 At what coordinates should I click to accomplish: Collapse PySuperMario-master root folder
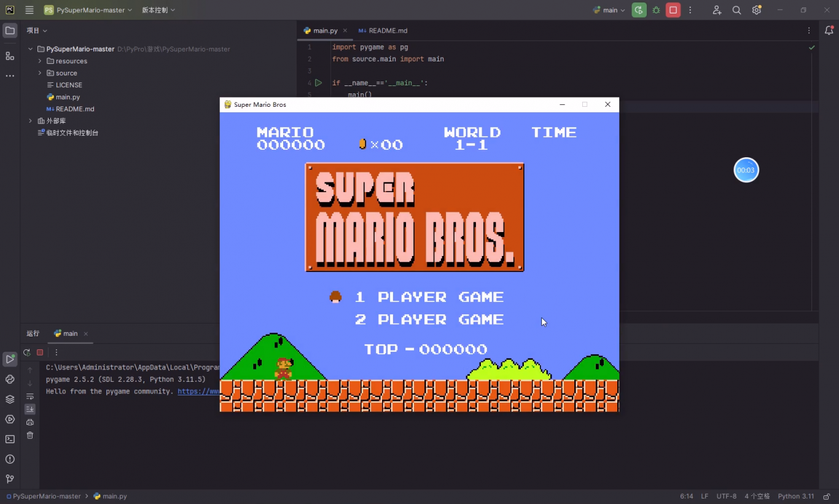coord(30,49)
